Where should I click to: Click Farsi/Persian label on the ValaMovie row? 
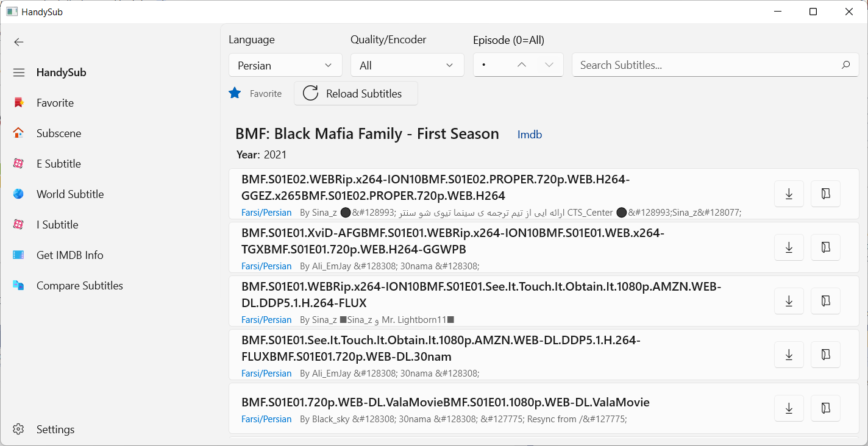266,419
